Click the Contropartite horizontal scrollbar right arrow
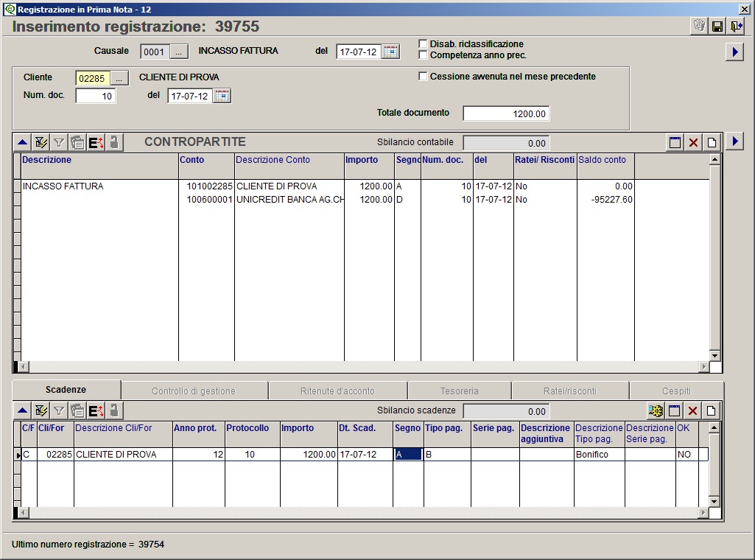Image resolution: width=755 pixels, height=560 pixels. coord(704,367)
